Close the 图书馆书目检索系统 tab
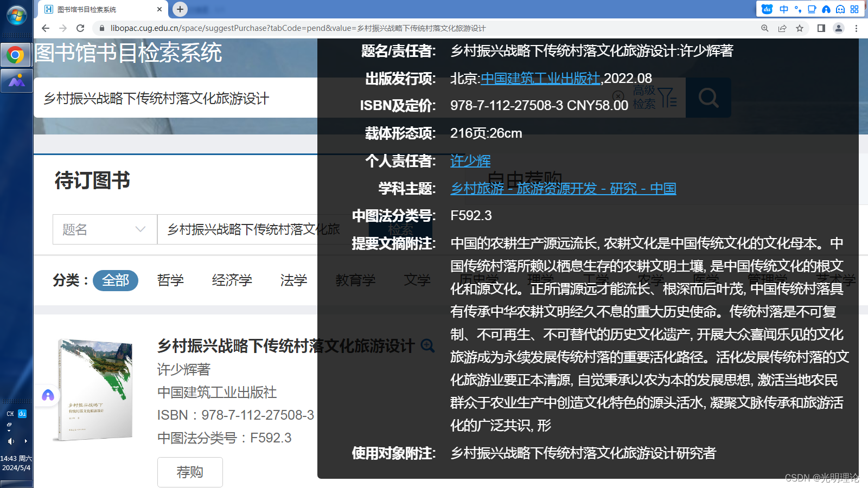The image size is (868, 488). [159, 9]
